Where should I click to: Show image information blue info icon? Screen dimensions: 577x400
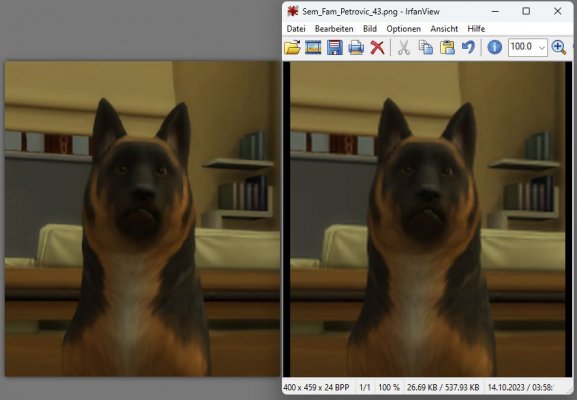[495, 47]
